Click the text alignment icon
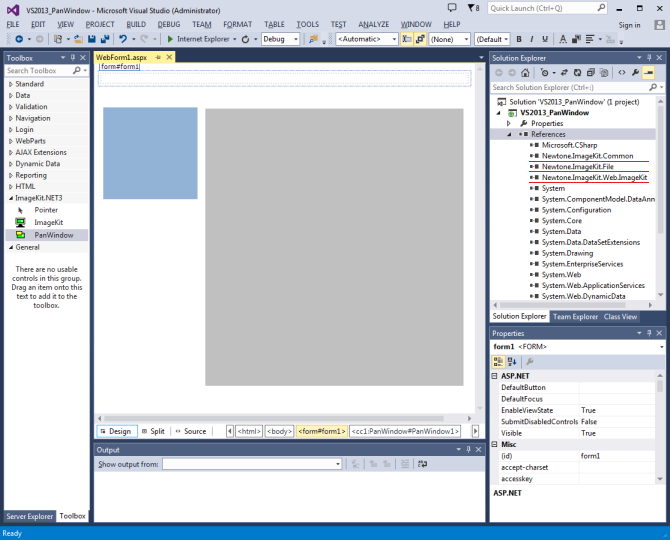The image size is (670, 540). click(x=590, y=39)
